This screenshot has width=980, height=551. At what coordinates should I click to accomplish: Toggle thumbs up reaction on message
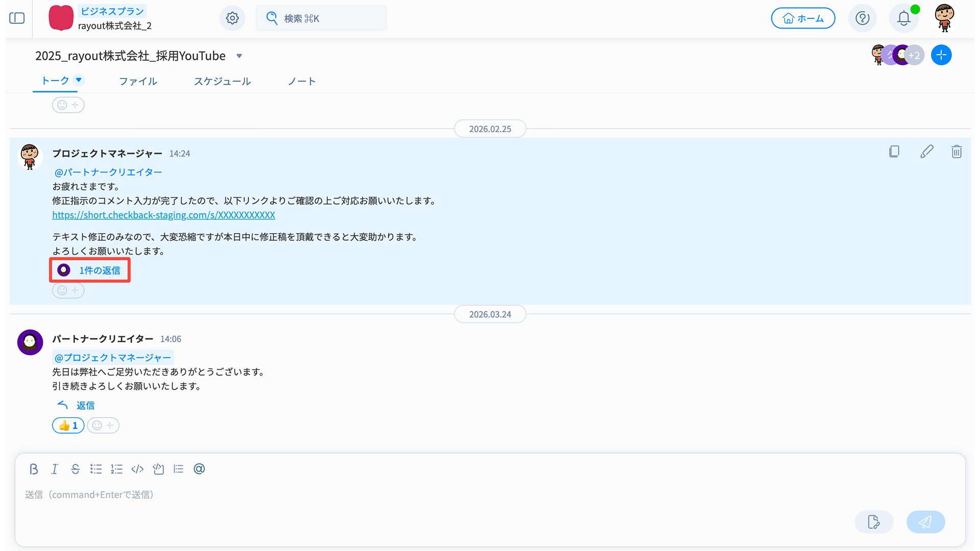point(68,425)
